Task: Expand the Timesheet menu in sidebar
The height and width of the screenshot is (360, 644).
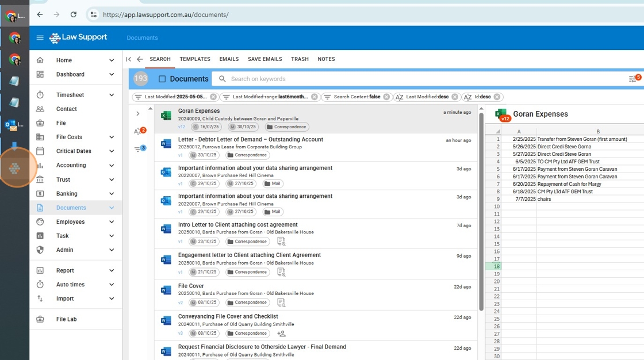Action: coord(112,95)
